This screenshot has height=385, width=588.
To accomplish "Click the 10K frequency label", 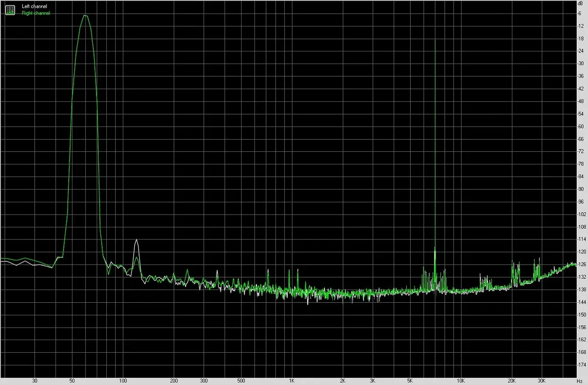I will (x=461, y=381).
